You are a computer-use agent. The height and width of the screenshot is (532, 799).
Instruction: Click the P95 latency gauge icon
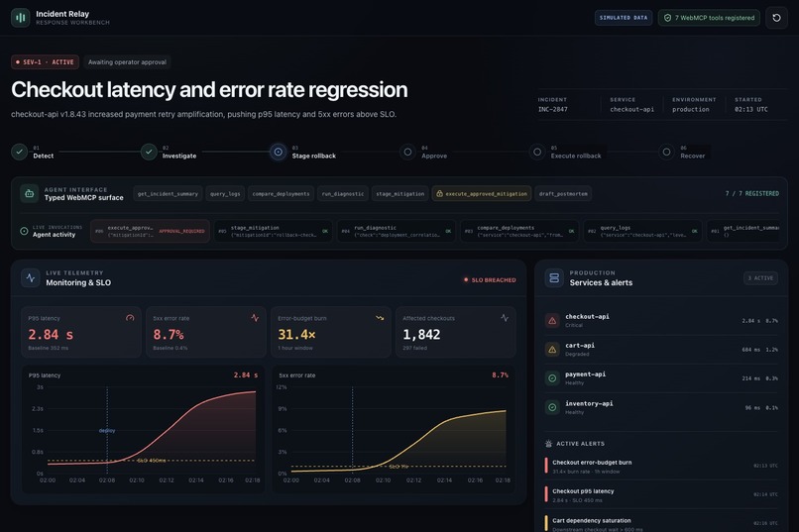coord(130,318)
